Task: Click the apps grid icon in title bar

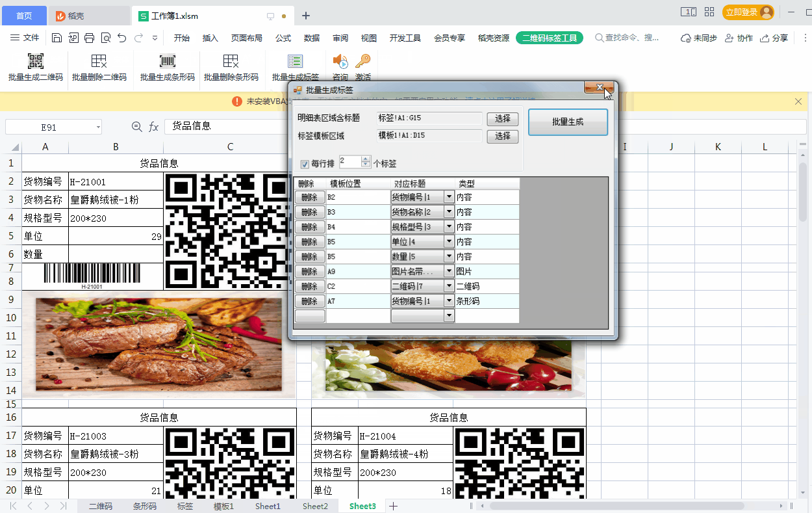Action: coord(709,12)
